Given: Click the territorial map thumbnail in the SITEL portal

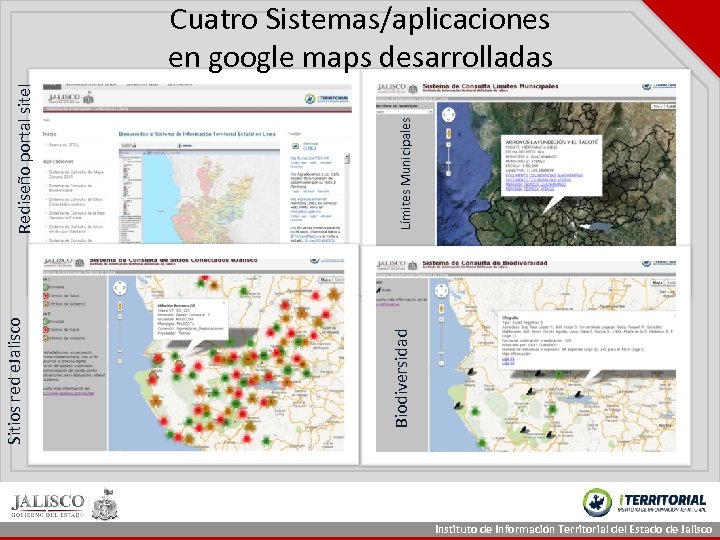Looking at the screenshot, I should tap(199, 193).
